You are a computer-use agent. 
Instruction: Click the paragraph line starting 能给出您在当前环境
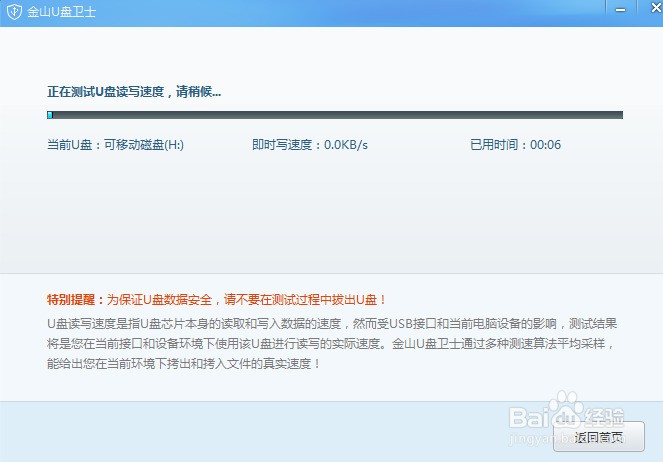[184, 364]
